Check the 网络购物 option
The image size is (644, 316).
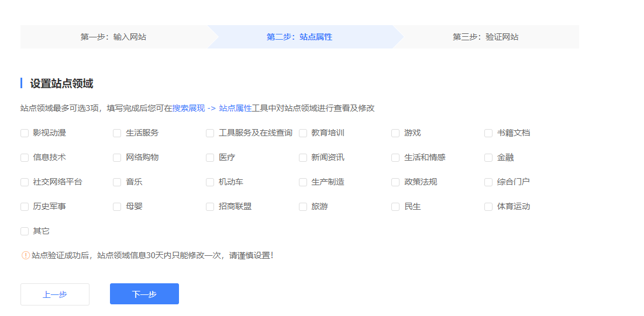coord(117,158)
